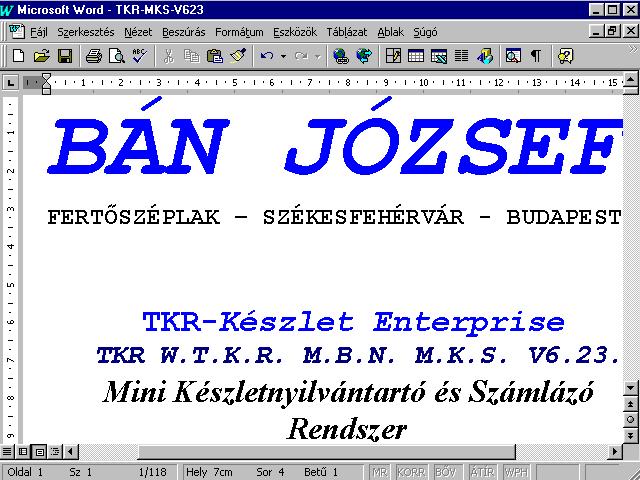
Task: Open the Nézet menu
Action: (x=138, y=32)
